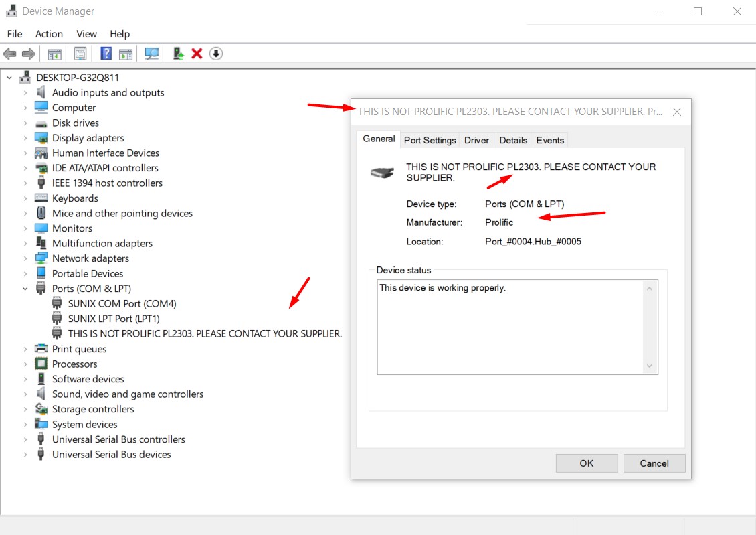756x535 pixels.
Task: Select the General tab
Action: tap(379, 139)
